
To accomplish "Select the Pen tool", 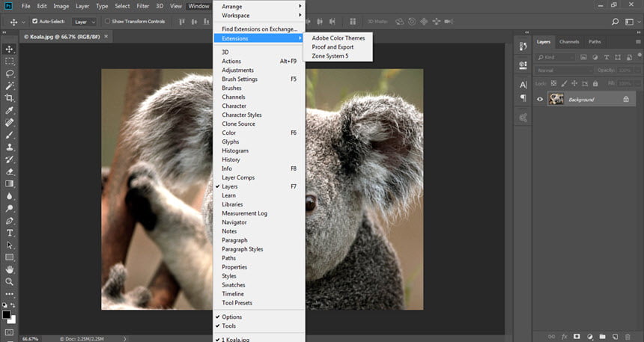I will click(9, 221).
